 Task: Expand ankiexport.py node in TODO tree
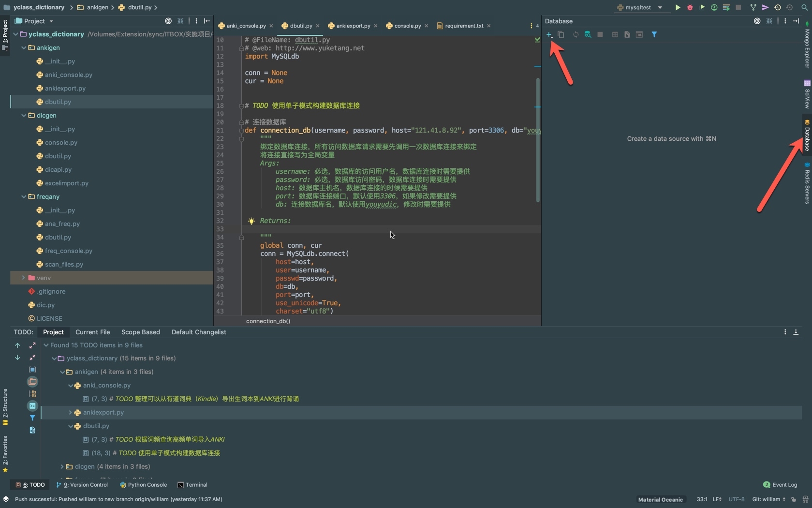70,413
